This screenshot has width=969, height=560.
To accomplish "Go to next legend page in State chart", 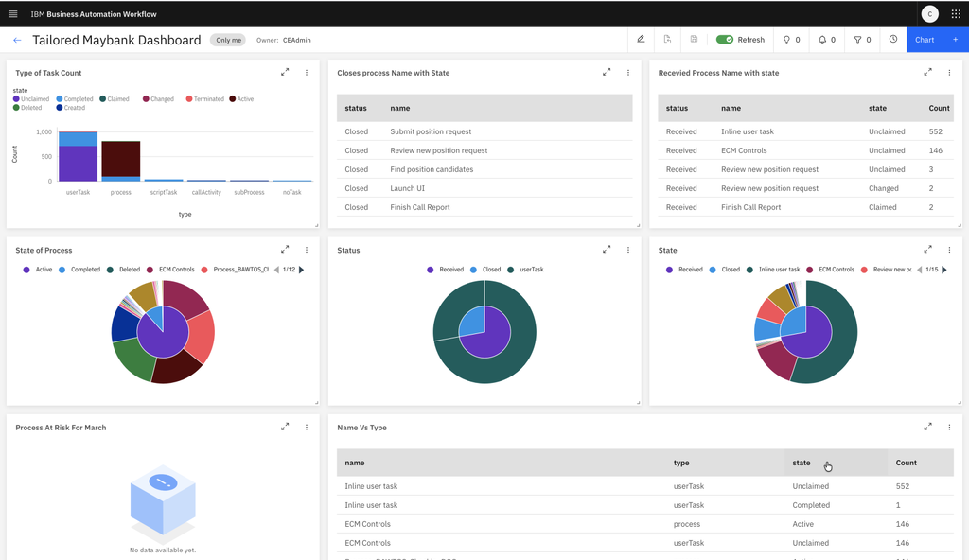I will point(944,270).
